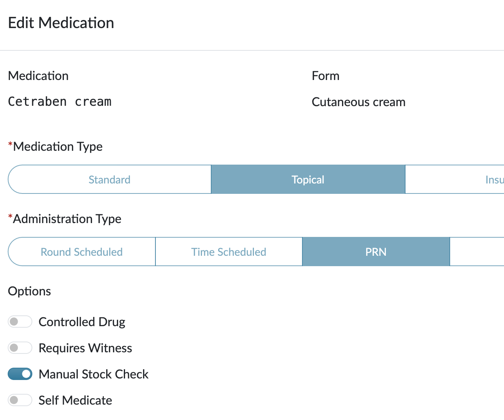The image size is (504, 420).
Task: Choose Topical as the medication type
Action: tap(308, 180)
